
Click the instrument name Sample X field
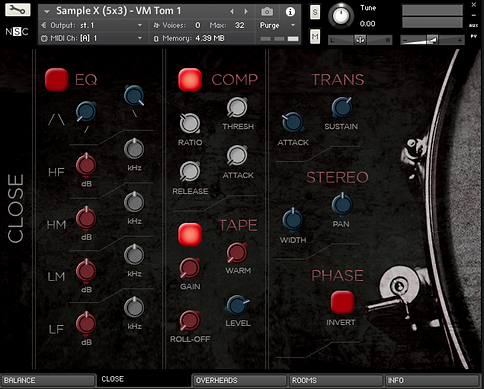tap(119, 11)
